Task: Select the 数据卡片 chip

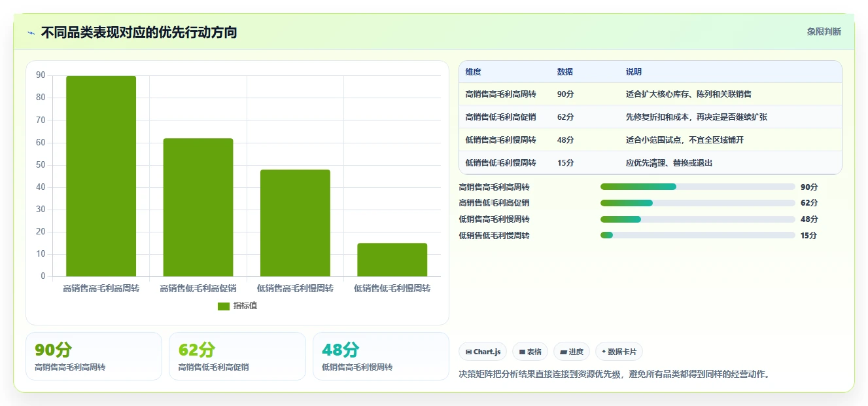Action: click(x=619, y=352)
